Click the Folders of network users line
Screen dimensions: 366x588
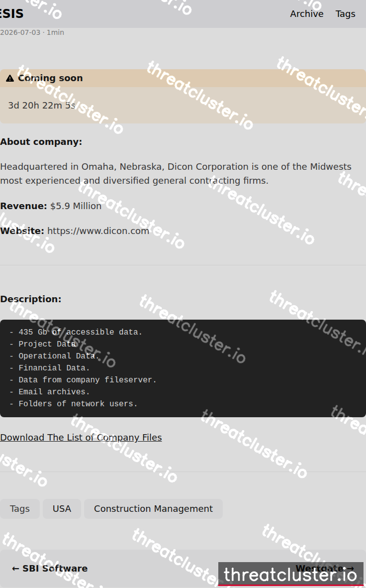(74, 404)
